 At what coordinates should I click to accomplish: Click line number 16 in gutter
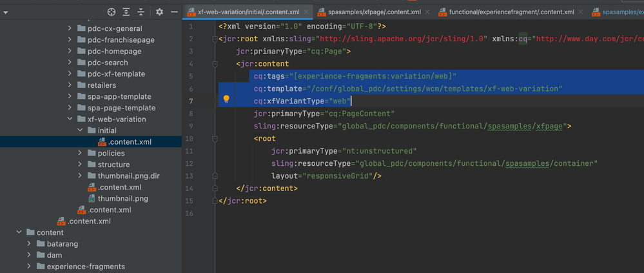pyautogui.click(x=191, y=213)
